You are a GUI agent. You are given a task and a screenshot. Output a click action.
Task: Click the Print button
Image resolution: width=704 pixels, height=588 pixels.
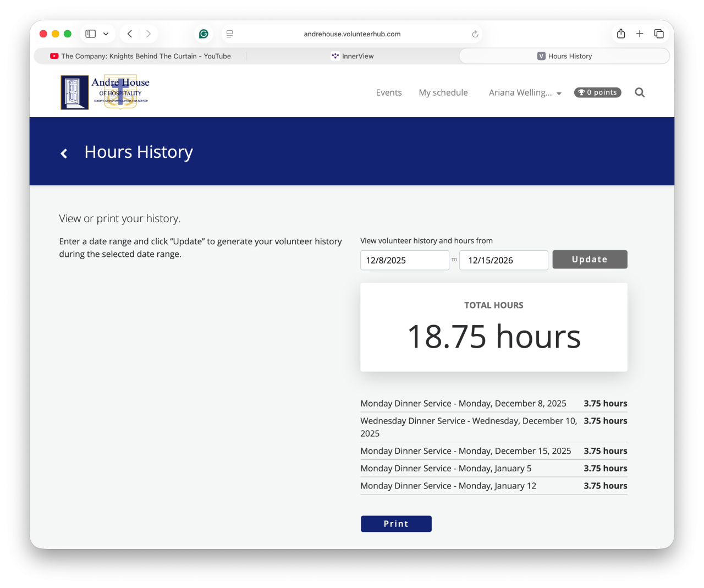[396, 524]
